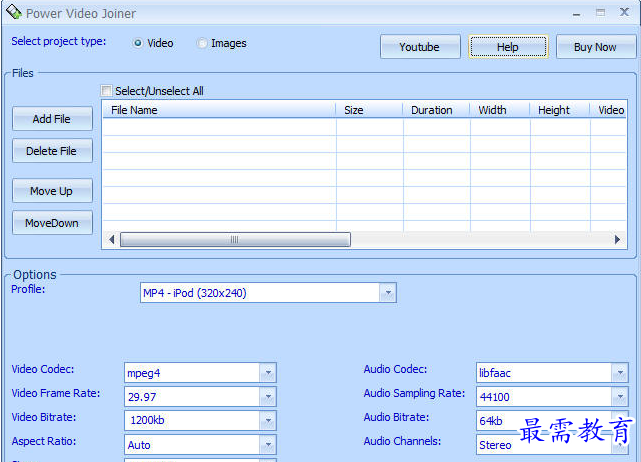Click the Buy Now button

tap(595, 47)
